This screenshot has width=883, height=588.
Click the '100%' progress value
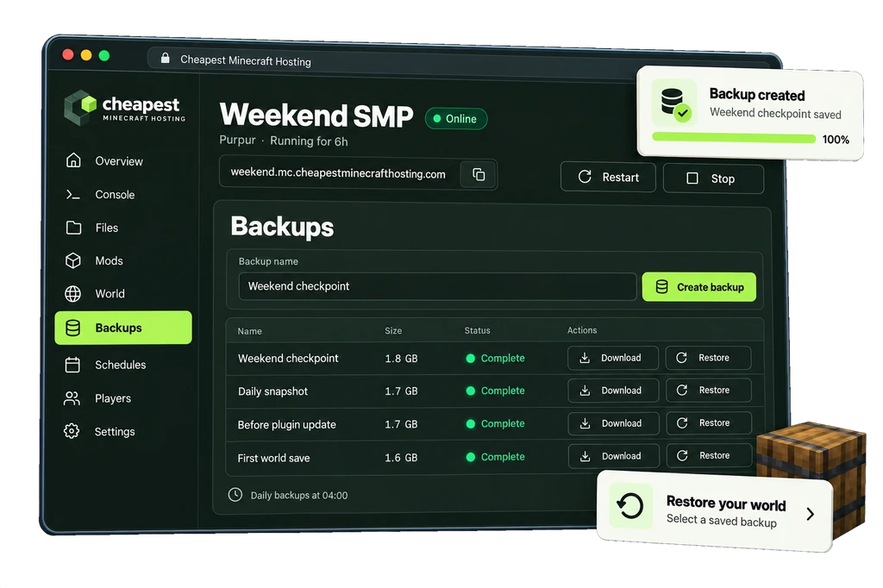(836, 140)
